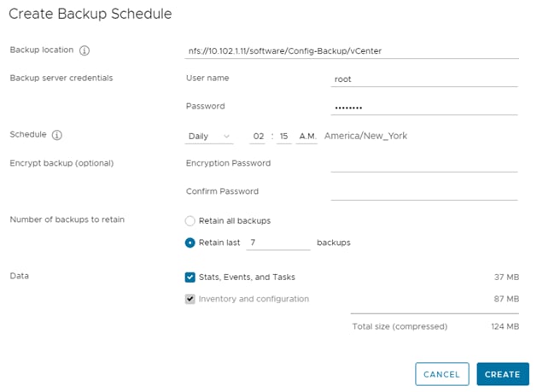Click the Confirm Password field
The height and width of the screenshot is (392, 537).
pyautogui.click(x=424, y=192)
